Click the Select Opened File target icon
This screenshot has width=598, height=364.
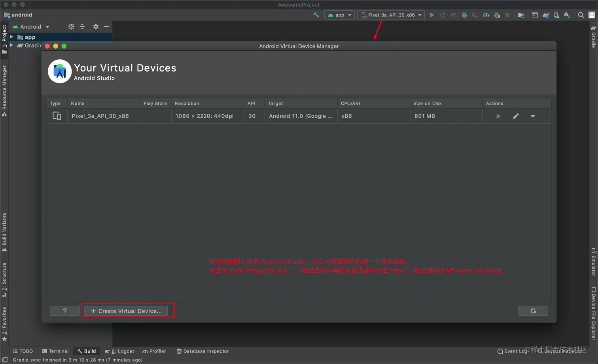pyautogui.click(x=71, y=26)
